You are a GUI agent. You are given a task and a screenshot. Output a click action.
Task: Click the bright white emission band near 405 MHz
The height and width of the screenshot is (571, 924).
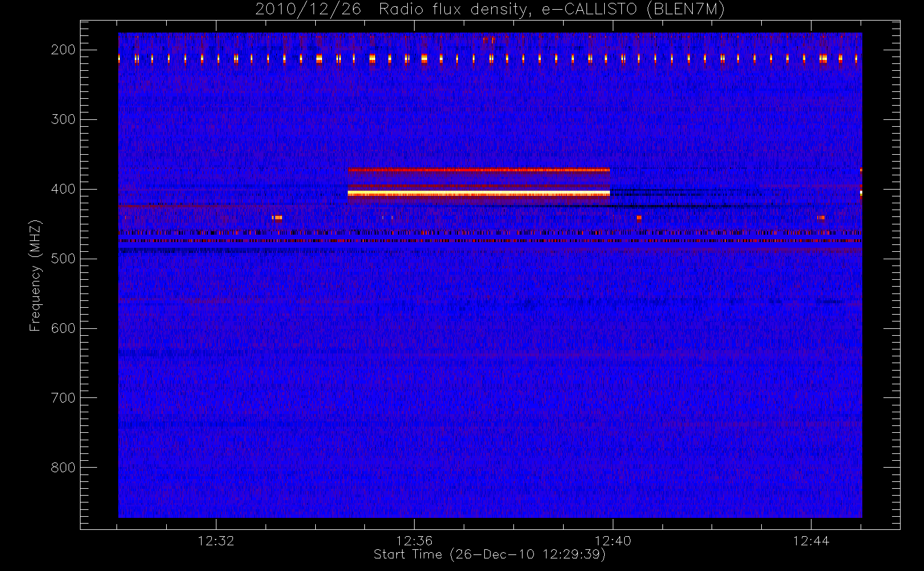tap(479, 194)
